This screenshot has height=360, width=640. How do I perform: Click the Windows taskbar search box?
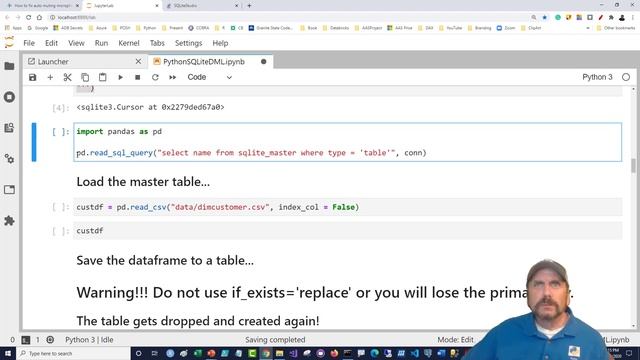pyautogui.click(x=73, y=353)
